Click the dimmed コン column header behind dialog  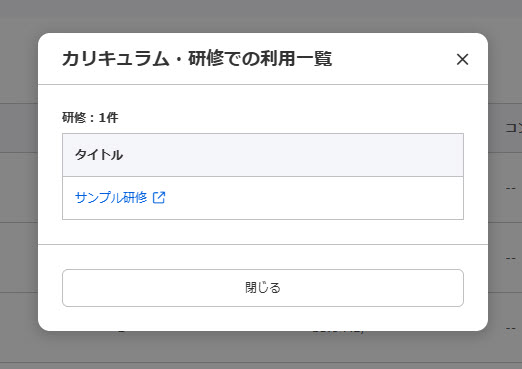pyautogui.click(x=514, y=128)
